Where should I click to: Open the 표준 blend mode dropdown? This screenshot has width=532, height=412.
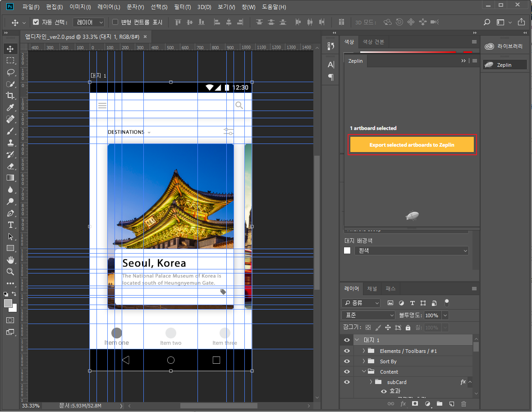coord(368,315)
